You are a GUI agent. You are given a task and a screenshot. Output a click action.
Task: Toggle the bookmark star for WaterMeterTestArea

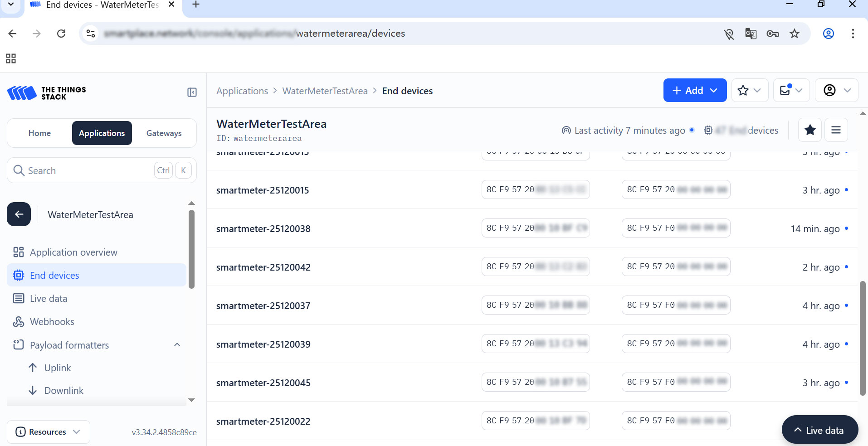point(810,131)
